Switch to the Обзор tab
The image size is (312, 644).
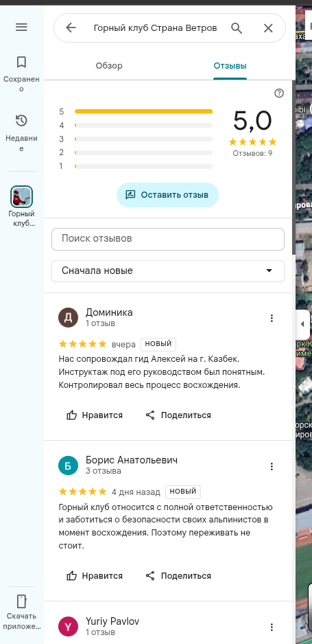109,66
